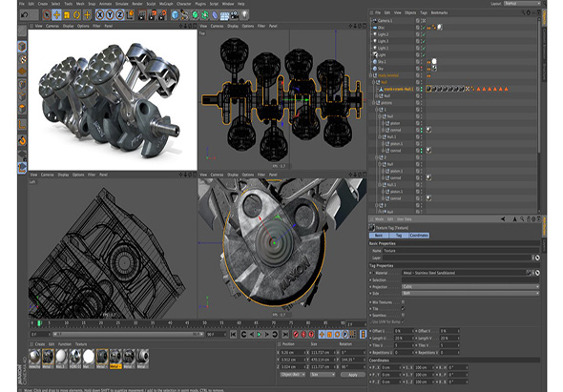Select the white material sphere thumbnail
The width and height of the screenshot is (563, 392).
coord(89,358)
